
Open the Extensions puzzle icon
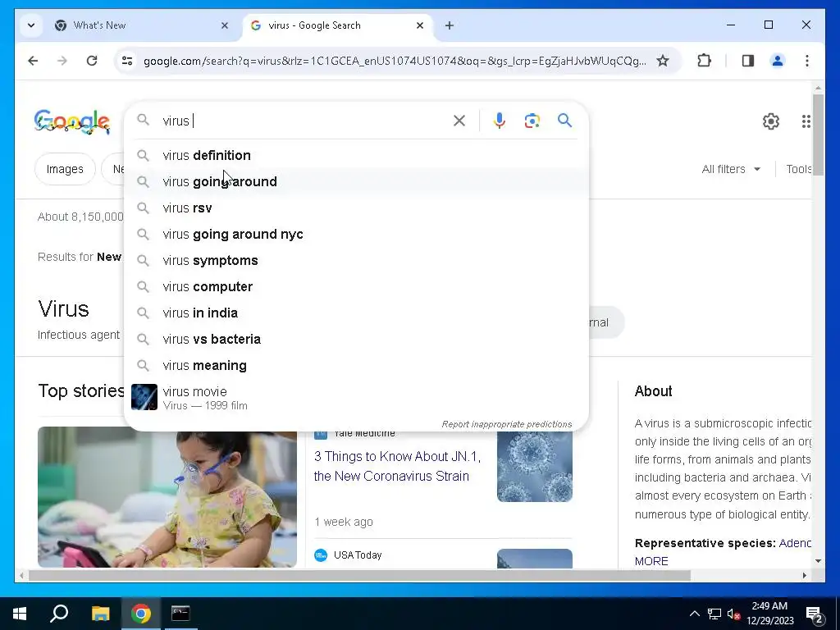[x=705, y=61]
